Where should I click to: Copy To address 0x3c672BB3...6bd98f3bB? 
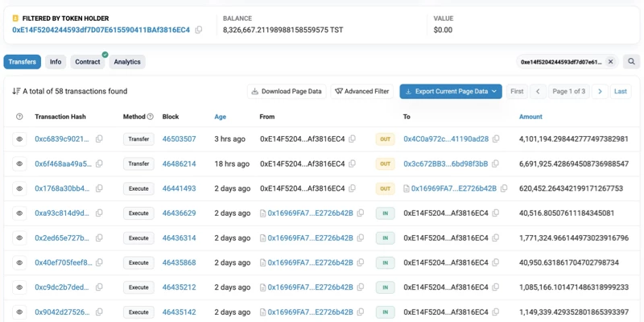(x=495, y=164)
